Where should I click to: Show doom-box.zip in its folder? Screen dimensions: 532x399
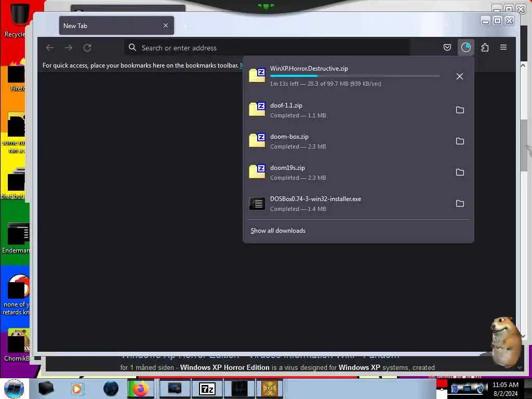pyautogui.click(x=460, y=141)
